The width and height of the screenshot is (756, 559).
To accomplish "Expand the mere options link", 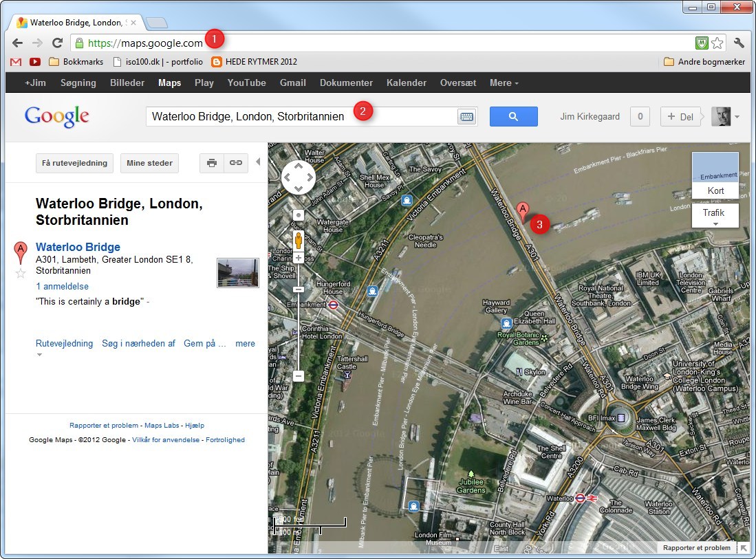I will [x=245, y=344].
